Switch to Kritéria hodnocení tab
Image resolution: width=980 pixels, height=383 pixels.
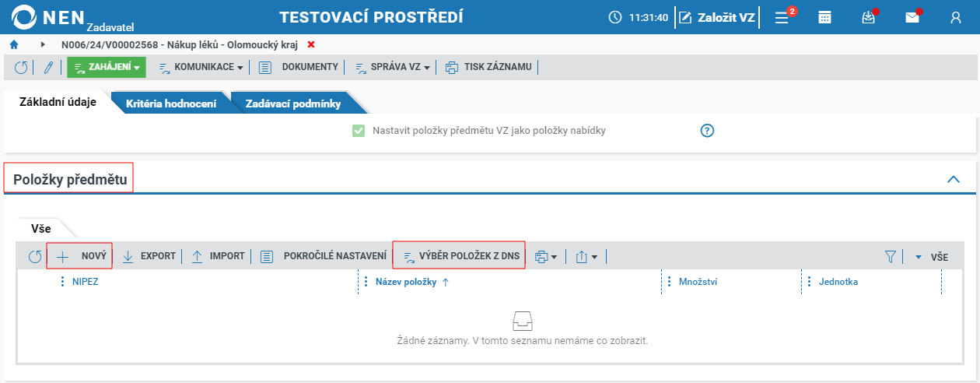tap(171, 103)
